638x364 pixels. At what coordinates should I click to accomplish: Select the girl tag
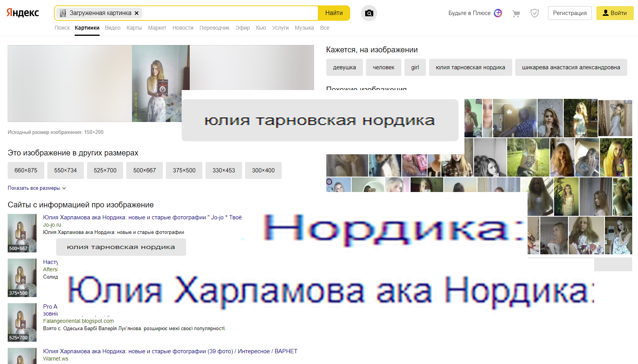point(415,67)
